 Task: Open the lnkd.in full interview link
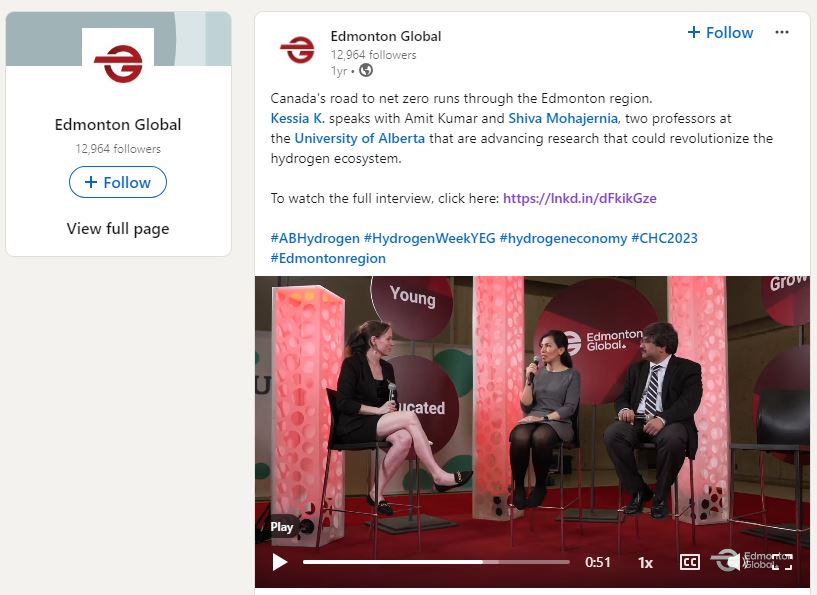pos(579,198)
